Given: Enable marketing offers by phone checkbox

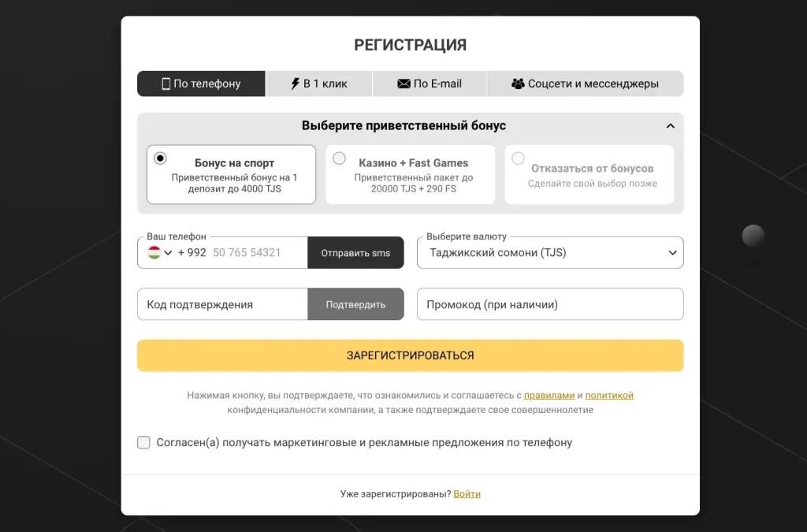Looking at the screenshot, I should [x=143, y=442].
